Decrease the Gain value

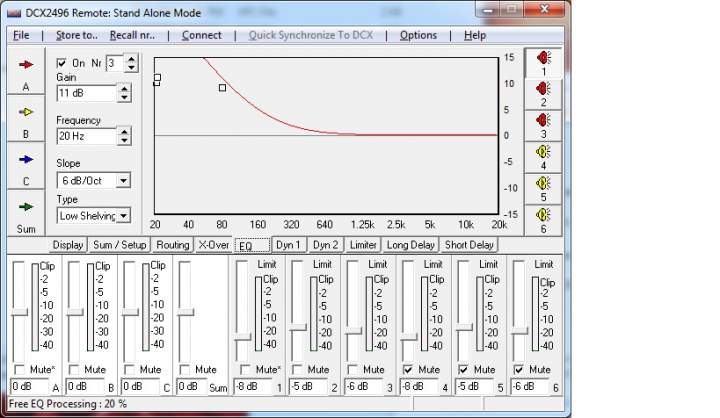pos(124,97)
